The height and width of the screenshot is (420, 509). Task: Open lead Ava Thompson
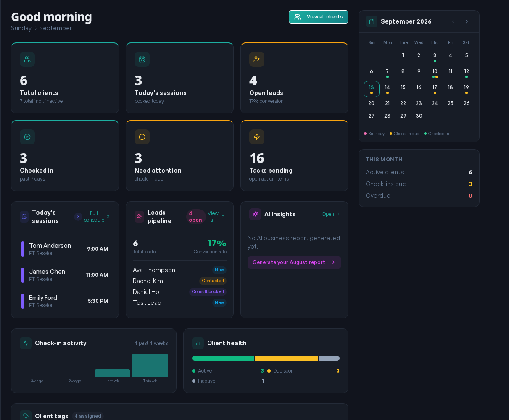click(179, 270)
